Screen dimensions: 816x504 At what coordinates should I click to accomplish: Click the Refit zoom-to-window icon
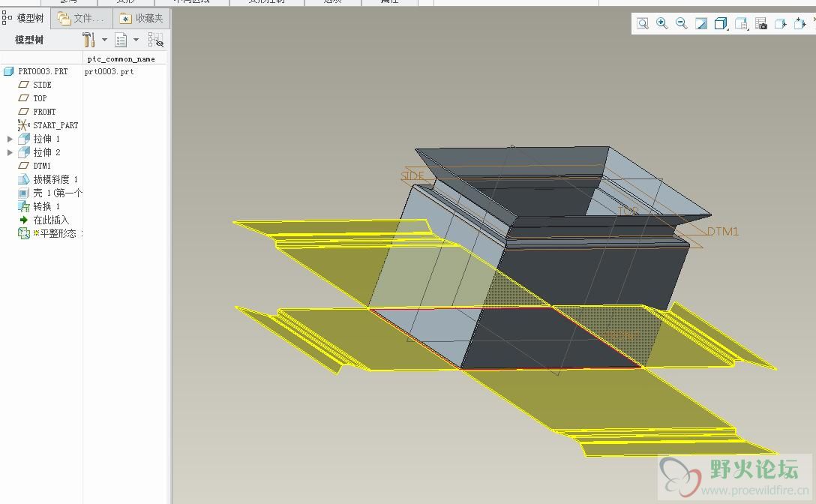[x=643, y=24]
